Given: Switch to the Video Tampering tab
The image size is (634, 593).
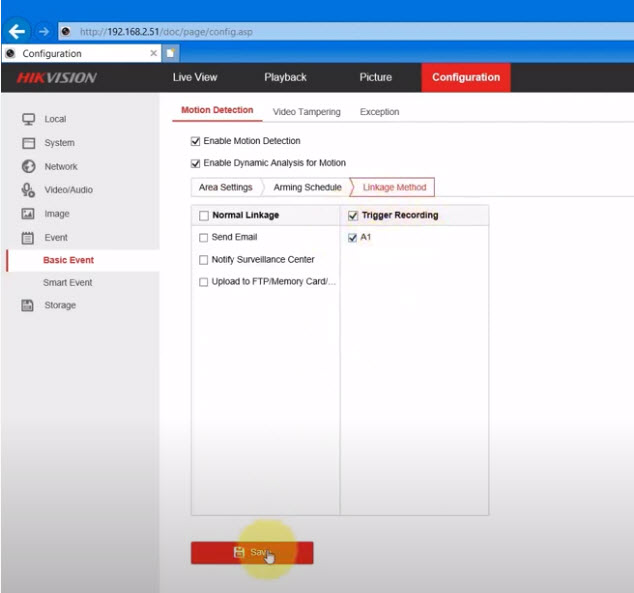Looking at the screenshot, I should coord(306,112).
